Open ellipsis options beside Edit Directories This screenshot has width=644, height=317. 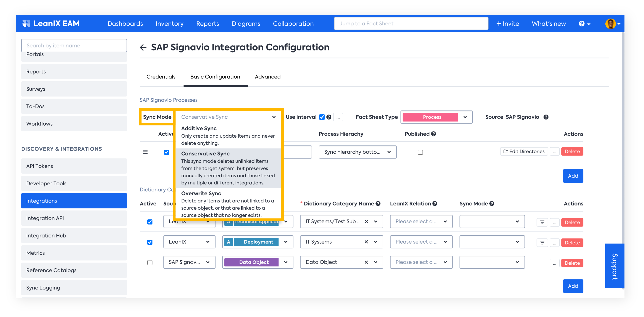(554, 151)
